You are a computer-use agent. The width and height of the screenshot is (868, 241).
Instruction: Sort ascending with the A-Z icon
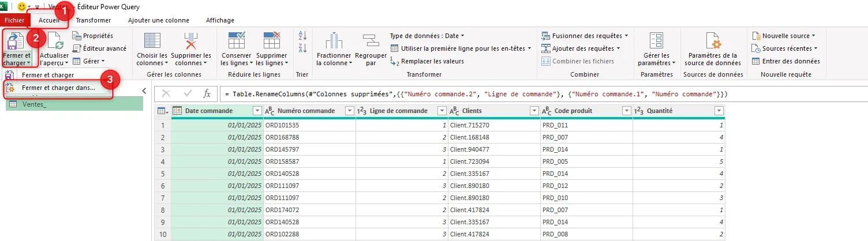pyautogui.click(x=302, y=36)
